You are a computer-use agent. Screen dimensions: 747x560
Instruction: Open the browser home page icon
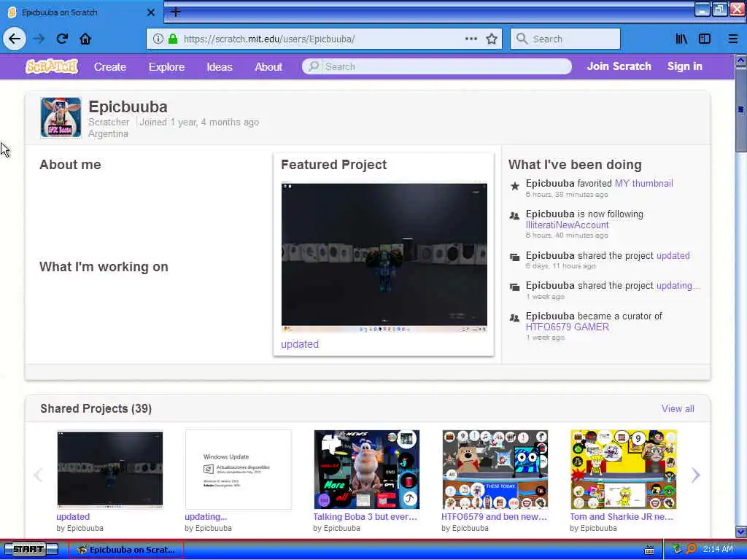(85, 39)
